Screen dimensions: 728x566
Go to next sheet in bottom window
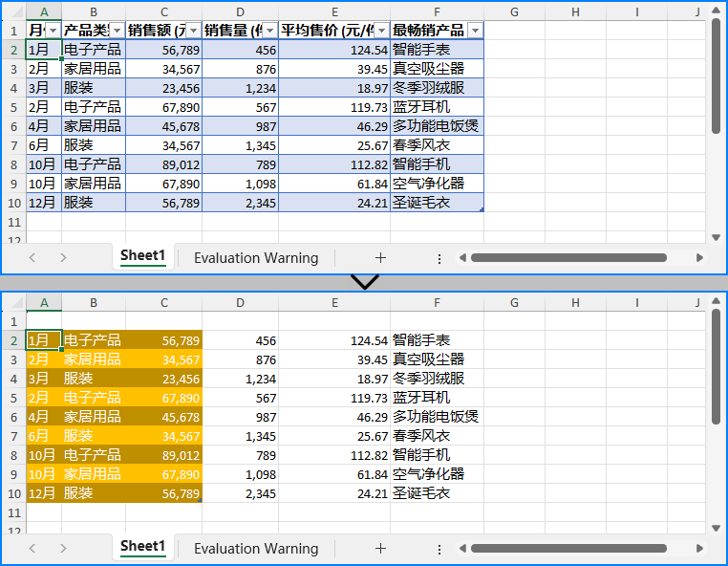pyautogui.click(x=63, y=549)
